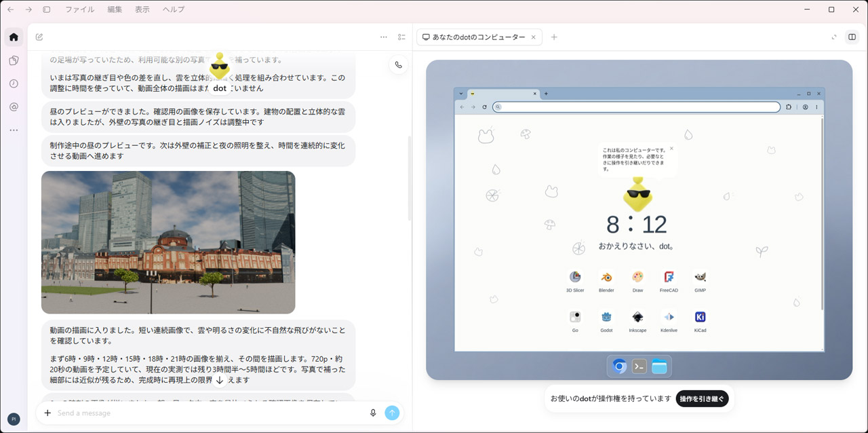This screenshot has height=433, width=868.
Task: Expand the remote browser tab search chevron
Action: (x=460, y=94)
